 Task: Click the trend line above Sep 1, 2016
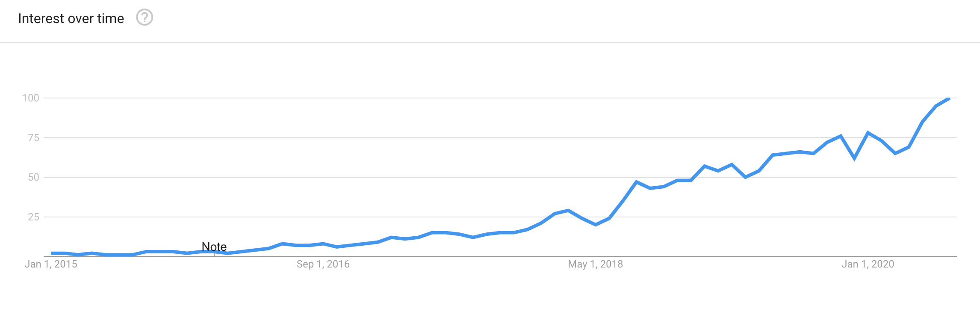[323, 244]
